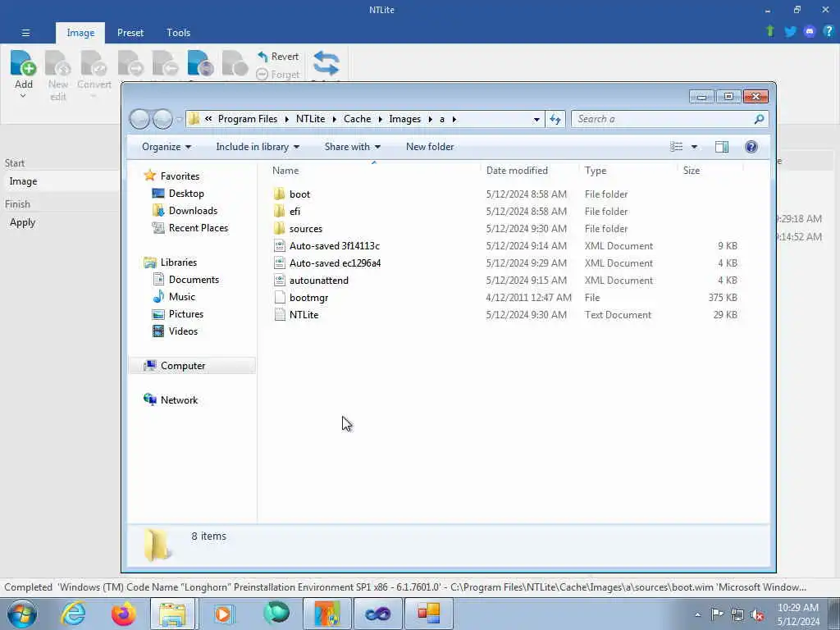840x630 pixels.
Task: Click Images in the address path
Action: click(x=405, y=119)
